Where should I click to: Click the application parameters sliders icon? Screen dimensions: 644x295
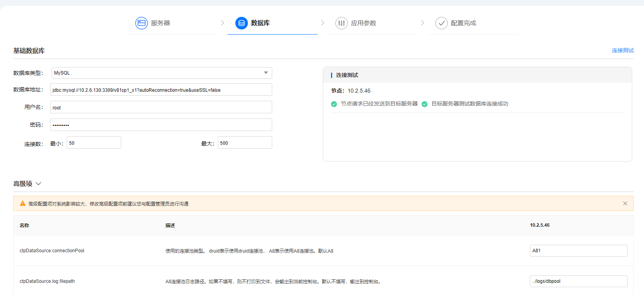pos(341,23)
